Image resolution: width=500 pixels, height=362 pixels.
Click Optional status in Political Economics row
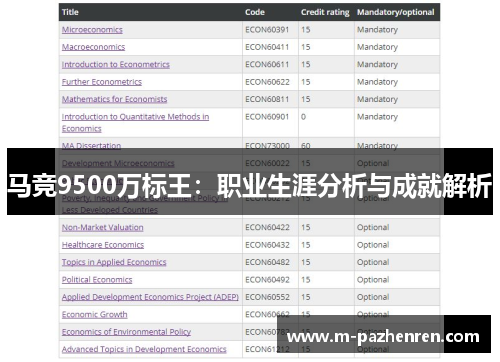coord(373,280)
